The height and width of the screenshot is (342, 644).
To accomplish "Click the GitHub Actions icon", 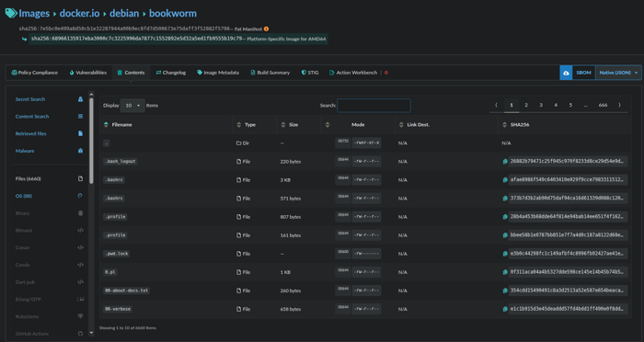I will [81, 334].
